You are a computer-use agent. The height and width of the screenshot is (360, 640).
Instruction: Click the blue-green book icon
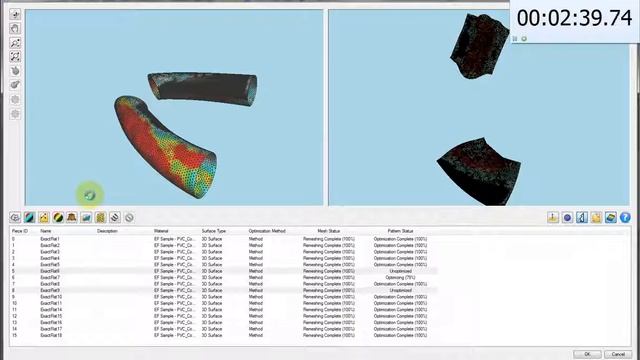611,218
